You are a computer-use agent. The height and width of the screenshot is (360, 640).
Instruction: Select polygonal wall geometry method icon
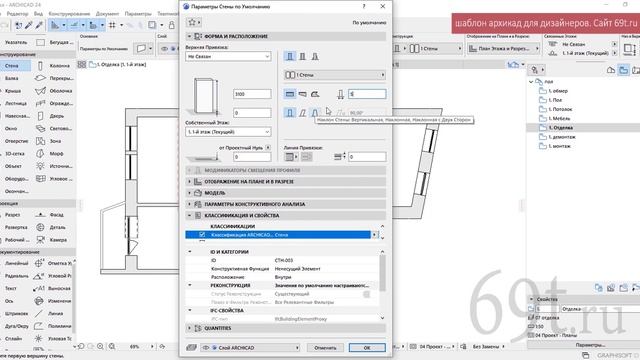coord(315,94)
